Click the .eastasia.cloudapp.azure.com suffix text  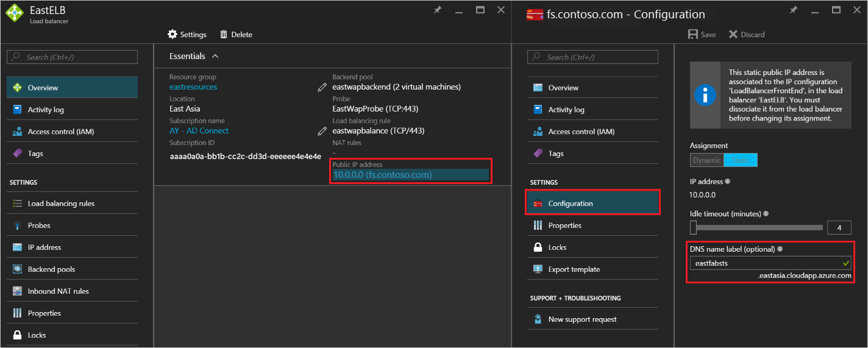[805, 276]
